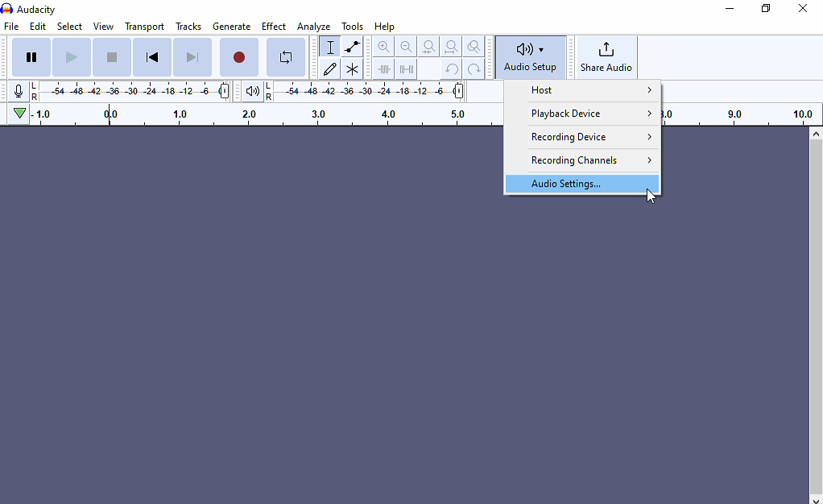Click the vertical scrollbar track

[x=816, y=315]
